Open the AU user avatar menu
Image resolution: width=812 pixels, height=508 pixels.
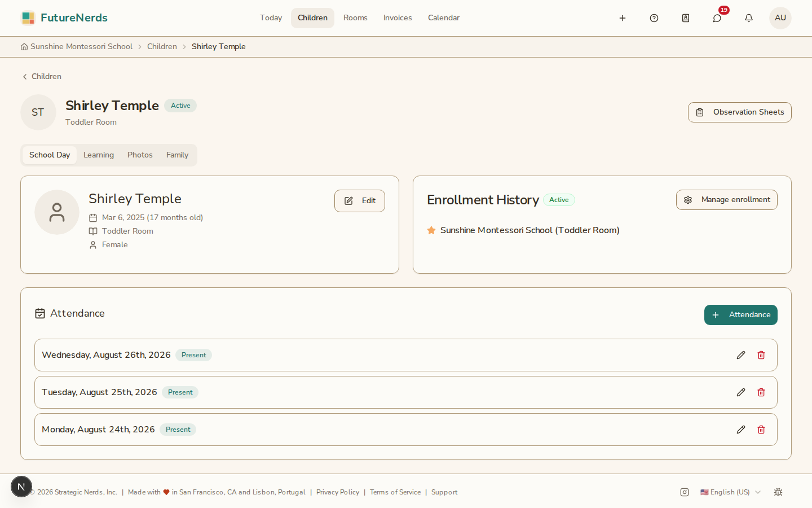780,18
